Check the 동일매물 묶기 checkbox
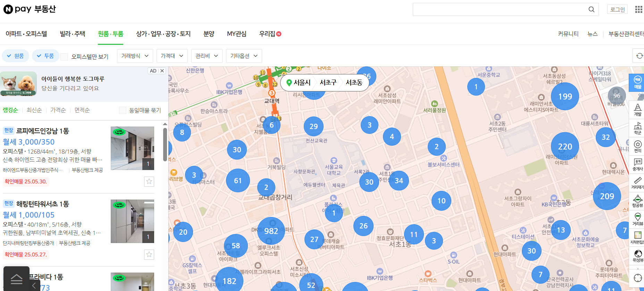644x291 pixels. point(123,110)
